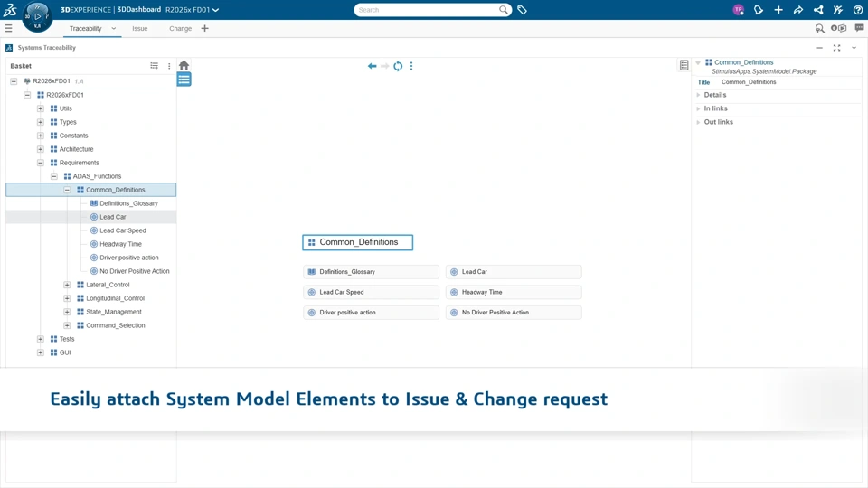Open the comments icon at far right
The height and width of the screenshot is (488, 868).
click(x=859, y=28)
